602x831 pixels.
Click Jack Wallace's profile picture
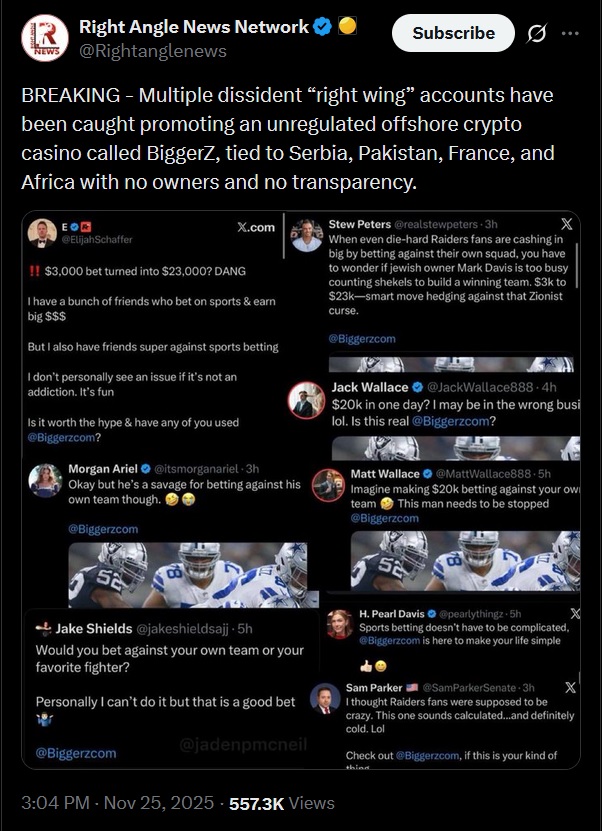coord(305,400)
